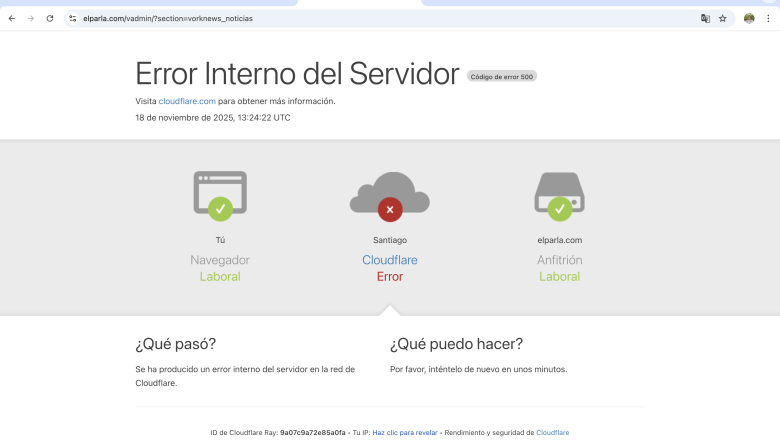Image resolution: width=780 pixels, height=440 pixels.
Task: Click the Santiago location label
Action: (x=390, y=240)
